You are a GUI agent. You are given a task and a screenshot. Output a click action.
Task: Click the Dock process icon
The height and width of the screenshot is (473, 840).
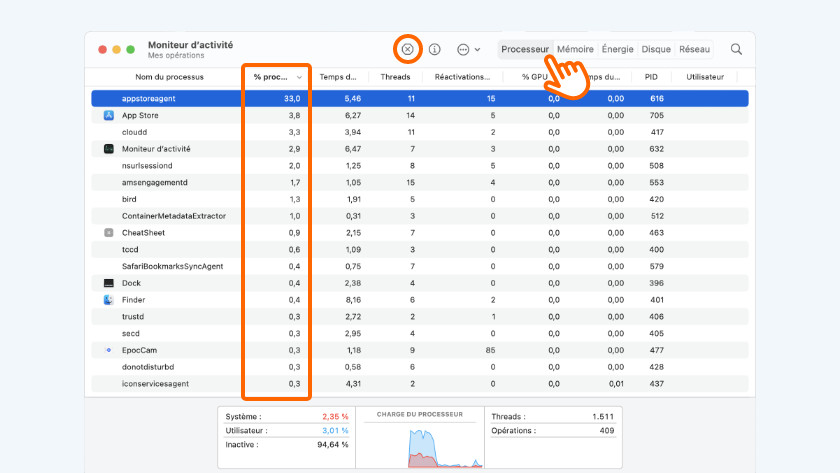click(109, 283)
